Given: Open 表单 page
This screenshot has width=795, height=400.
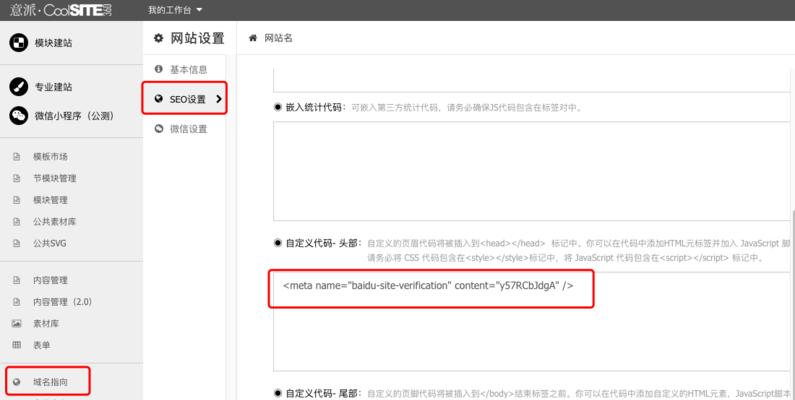Looking at the screenshot, I should coord(42,345).
